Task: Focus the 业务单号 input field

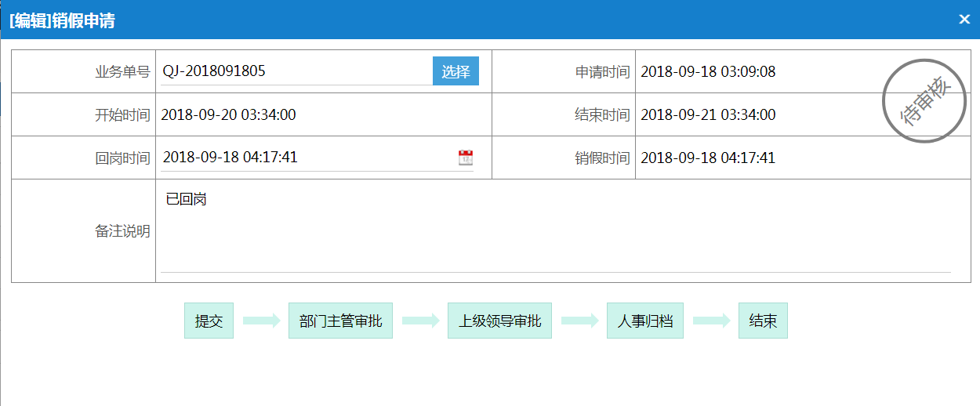Action: [x=296, y=71]
